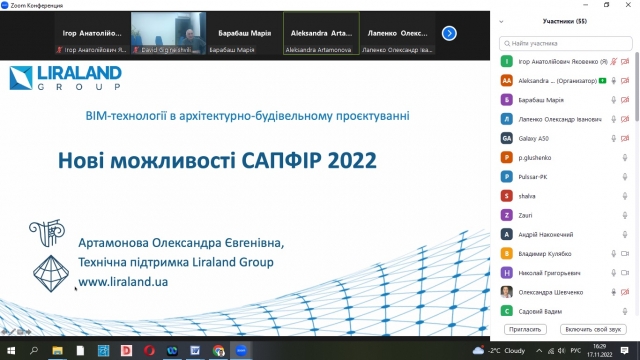This screenshot has height=360, width=640.
Task: Click the crossed camera icon for Барабаш Марія
Action: click(x=624, y=100)
